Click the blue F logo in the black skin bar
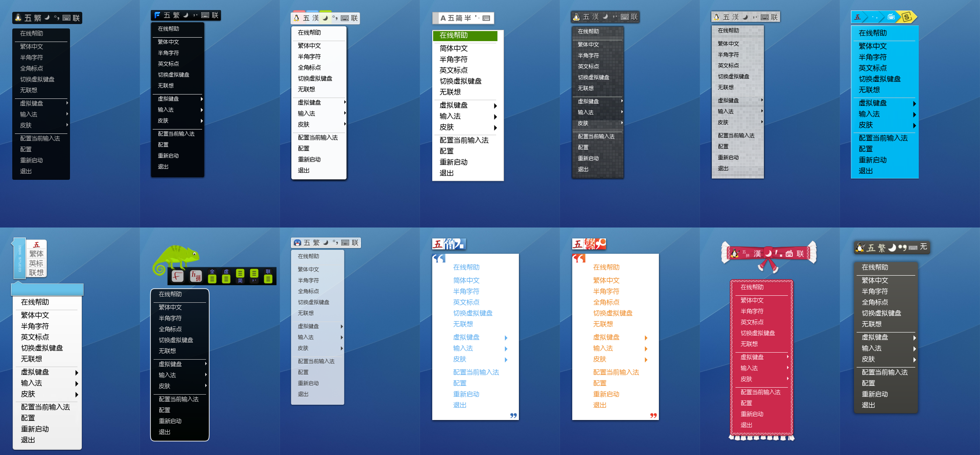Viewport: 980px width, 455px height. click(x=157, y=15)
